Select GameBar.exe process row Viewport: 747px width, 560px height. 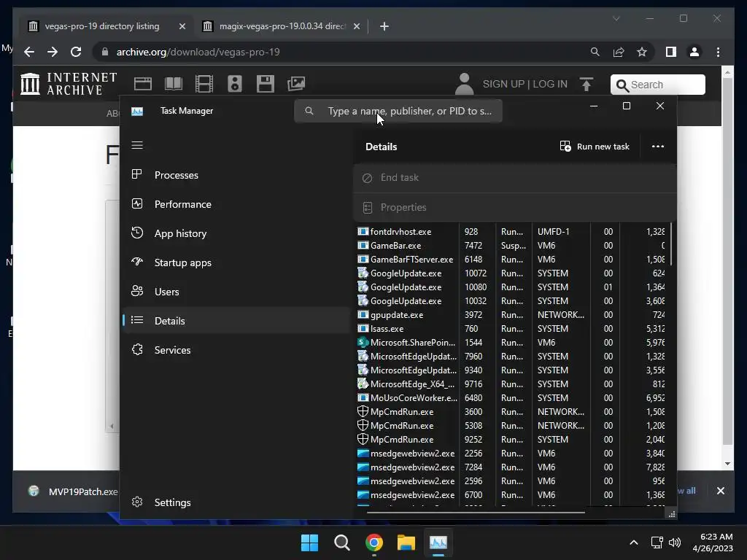[x=511, y=245]
